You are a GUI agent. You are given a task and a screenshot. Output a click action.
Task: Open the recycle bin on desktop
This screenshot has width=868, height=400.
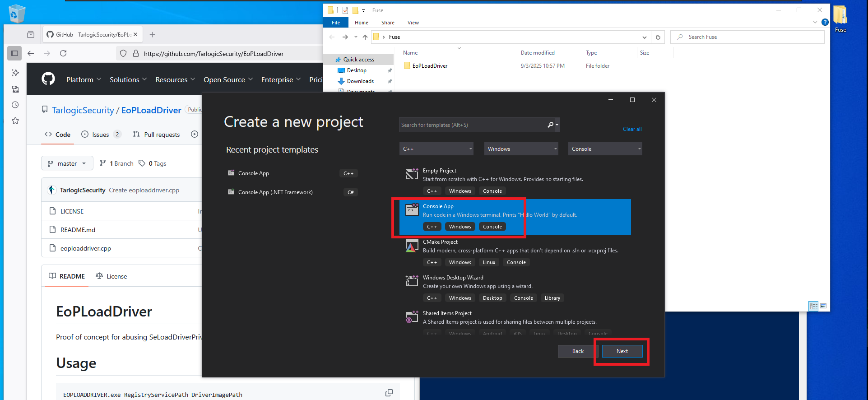click(17, 14)
